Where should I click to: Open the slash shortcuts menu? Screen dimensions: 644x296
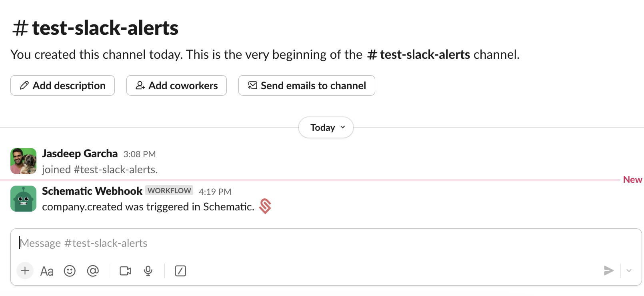(x=180, y=271)
